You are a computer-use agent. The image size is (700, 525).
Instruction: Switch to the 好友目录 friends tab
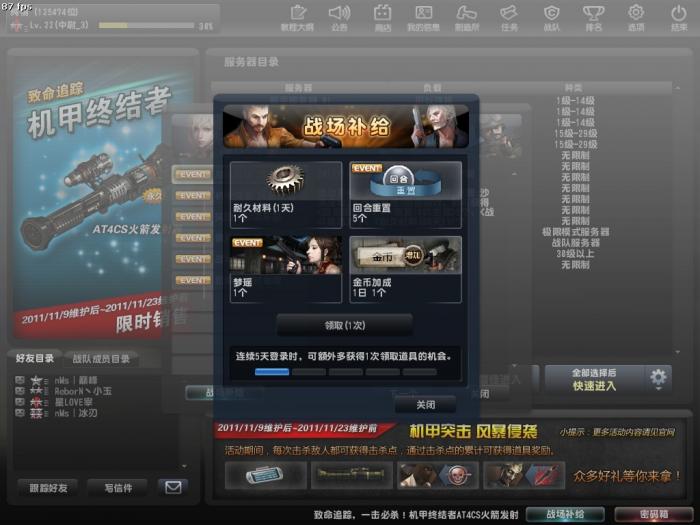[35, 358]
